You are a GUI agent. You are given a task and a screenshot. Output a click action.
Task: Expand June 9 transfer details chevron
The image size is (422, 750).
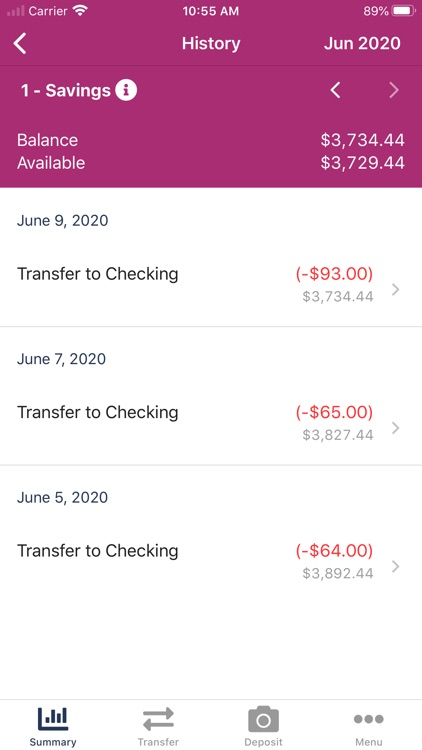click(x=395, y=290)
